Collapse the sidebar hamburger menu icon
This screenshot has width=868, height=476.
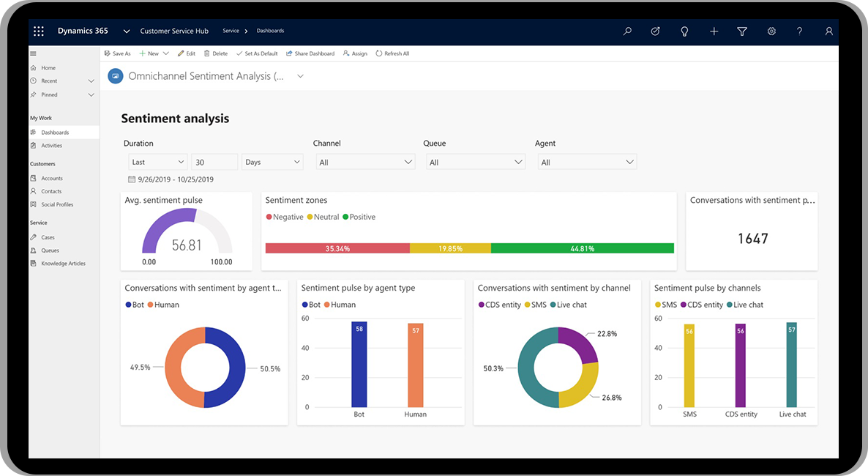point(33,53)
